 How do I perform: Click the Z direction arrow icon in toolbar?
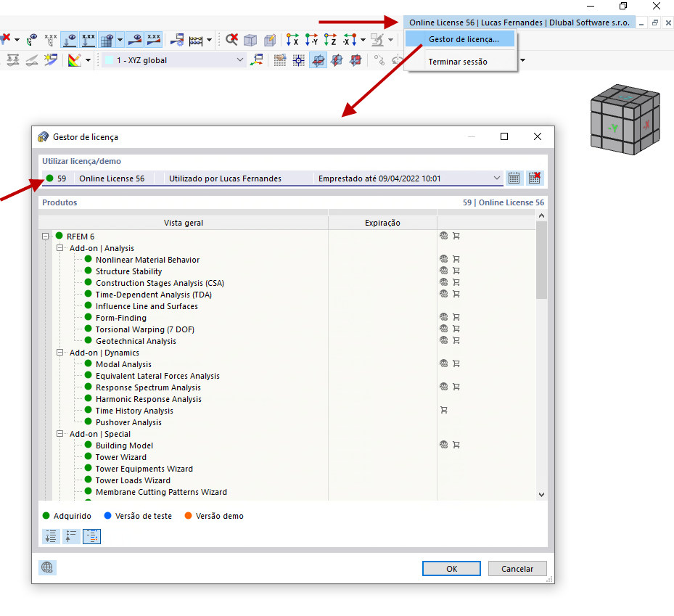(x=329, y=39)
